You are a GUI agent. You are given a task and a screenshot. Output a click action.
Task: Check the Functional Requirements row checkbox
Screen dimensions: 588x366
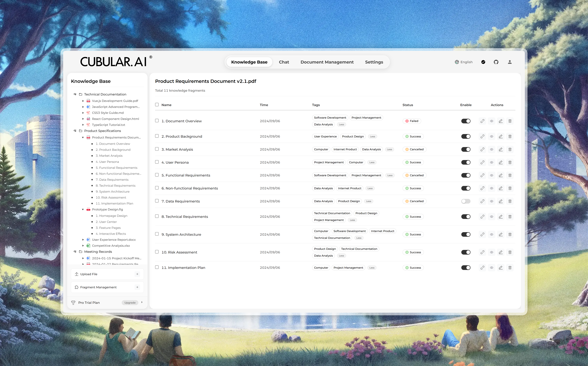157,175
